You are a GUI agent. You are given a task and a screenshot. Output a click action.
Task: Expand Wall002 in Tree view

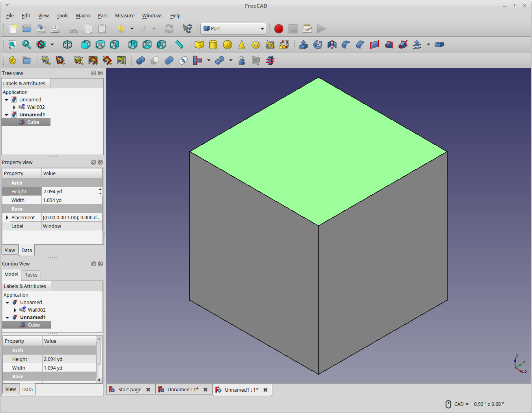[x=14, y=107]
